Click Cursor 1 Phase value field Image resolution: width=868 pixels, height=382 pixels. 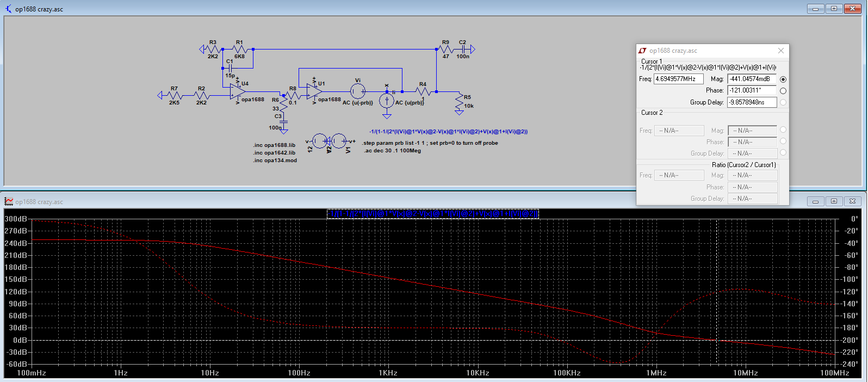click(x=752, y=90)
